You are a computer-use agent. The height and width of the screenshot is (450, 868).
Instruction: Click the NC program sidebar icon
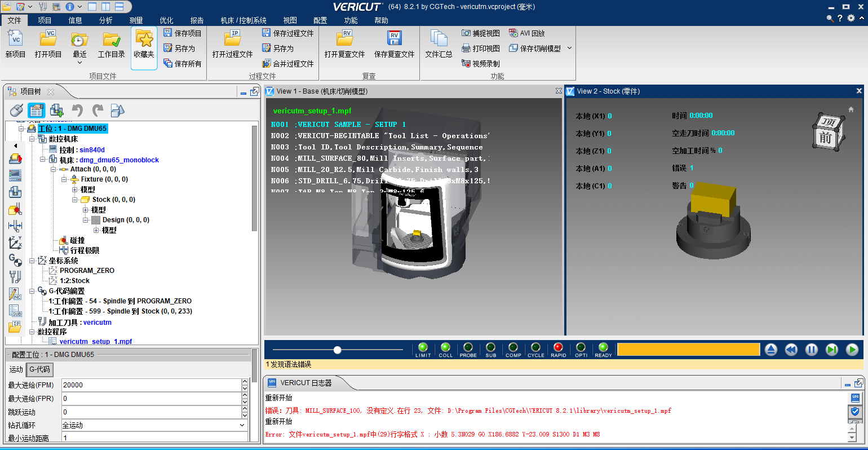(x=15, y=294)
